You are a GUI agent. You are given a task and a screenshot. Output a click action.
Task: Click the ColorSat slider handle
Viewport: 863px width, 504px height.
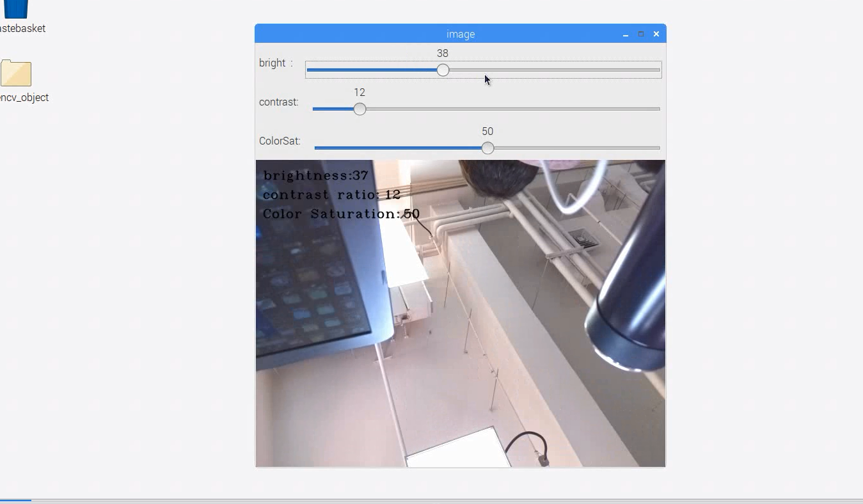point(487,148)
